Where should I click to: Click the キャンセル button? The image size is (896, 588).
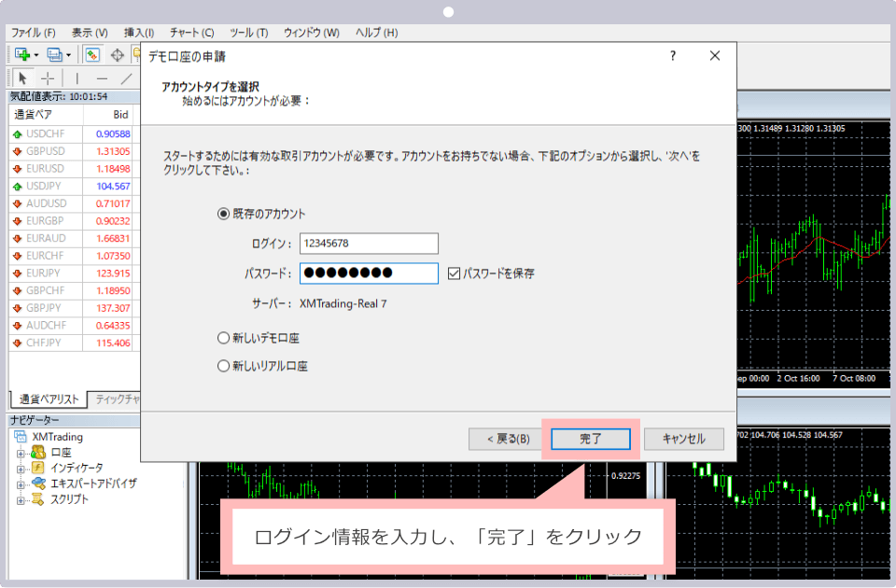click(682, 439)
